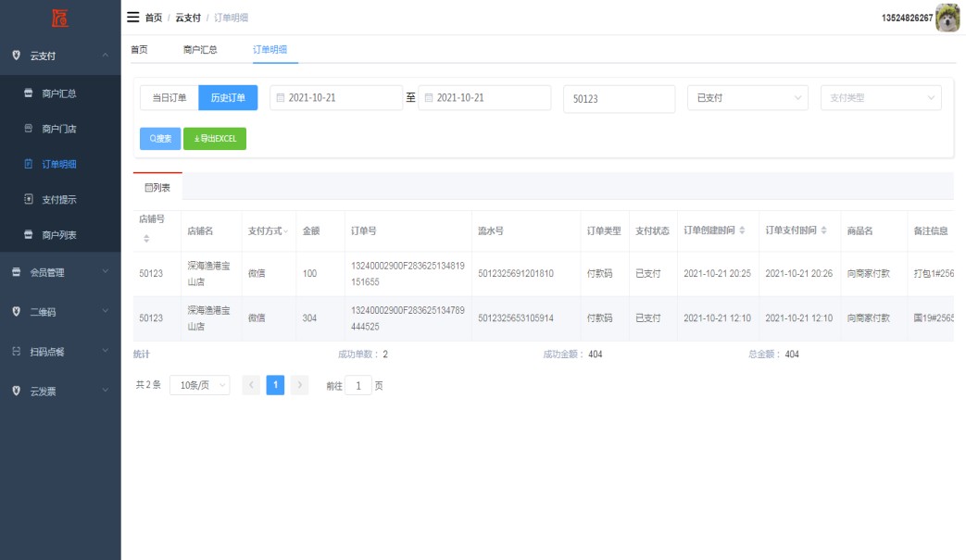Click the blue 搜索 button
966x560 pixels.
click(x=160, y=139)
